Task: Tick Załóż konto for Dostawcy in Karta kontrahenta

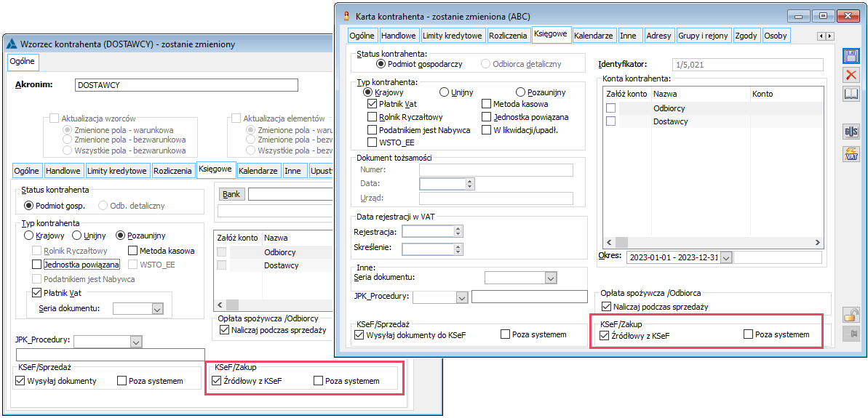Action: [610, 121]
